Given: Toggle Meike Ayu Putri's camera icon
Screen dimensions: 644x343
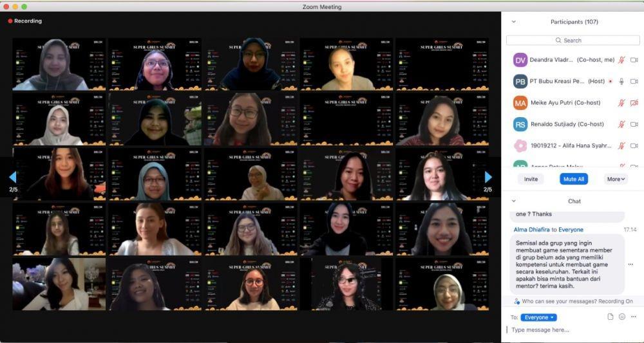Looking at the screenshot, I should (x=634, y=102).
